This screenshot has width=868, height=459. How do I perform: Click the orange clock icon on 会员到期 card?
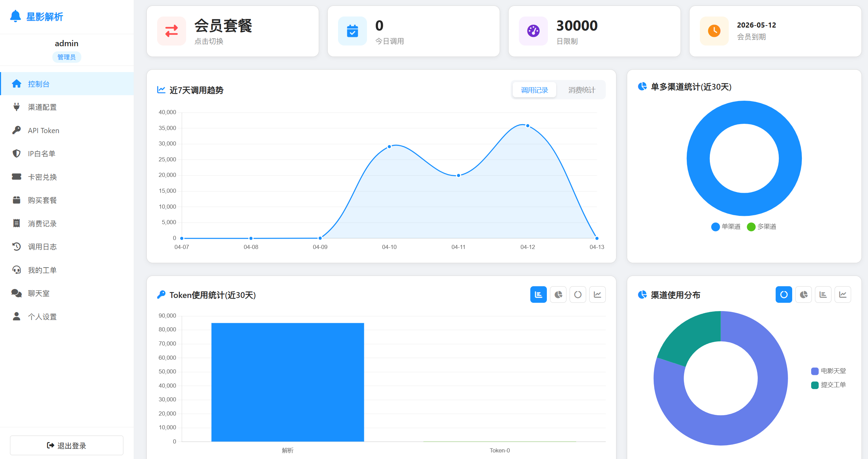click(714, 31)
